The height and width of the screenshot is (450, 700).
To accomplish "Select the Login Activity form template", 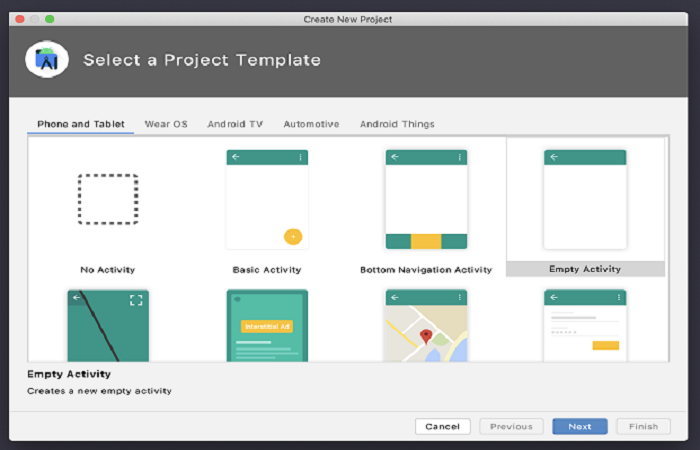I will (x=585, y=325).
